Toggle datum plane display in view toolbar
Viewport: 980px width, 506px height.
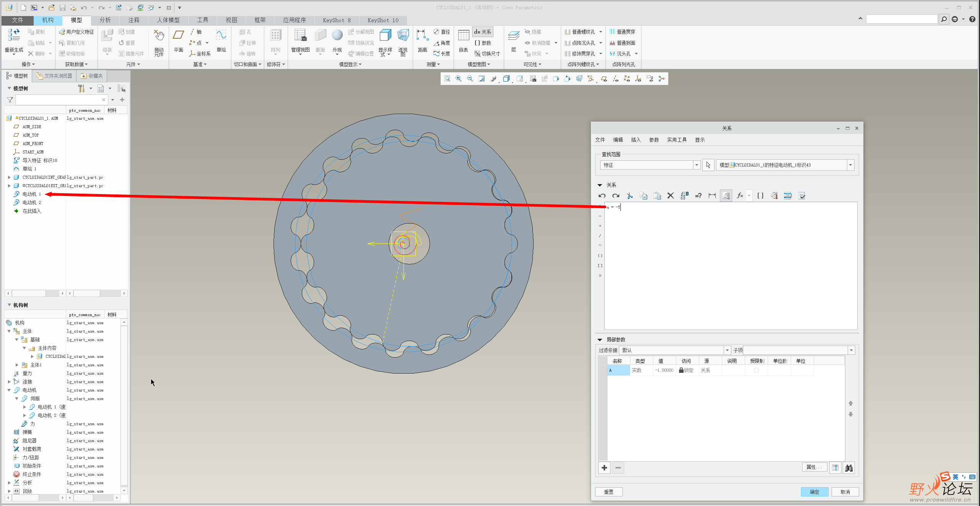pos(604,79)
